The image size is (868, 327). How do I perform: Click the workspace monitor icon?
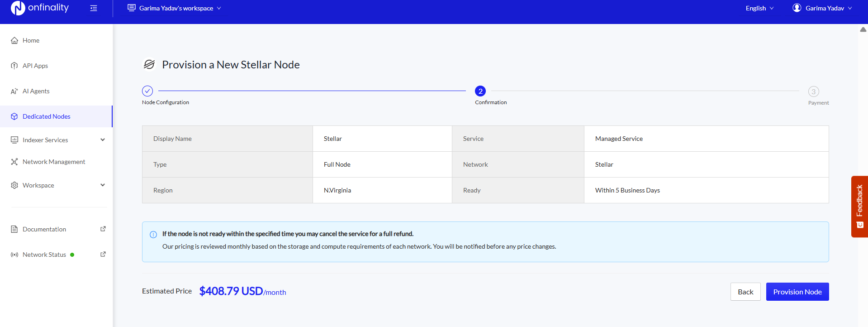(132, 8)
